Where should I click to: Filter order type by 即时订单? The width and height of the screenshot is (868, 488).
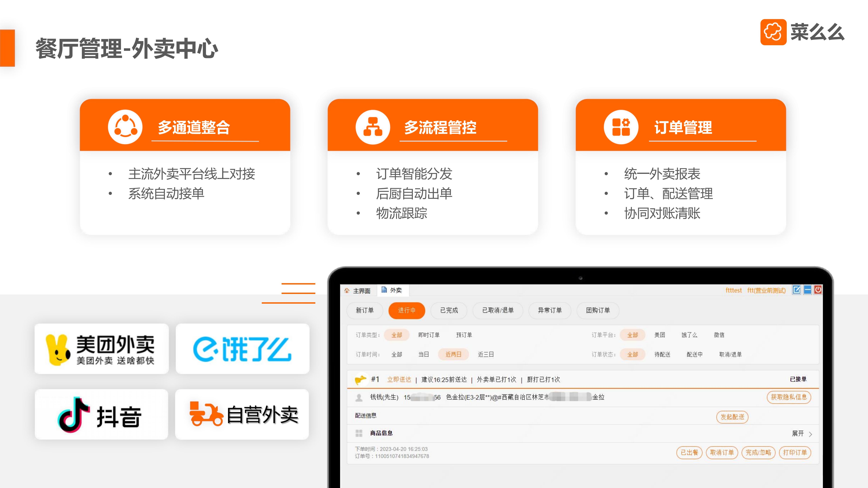click(429, 335)
